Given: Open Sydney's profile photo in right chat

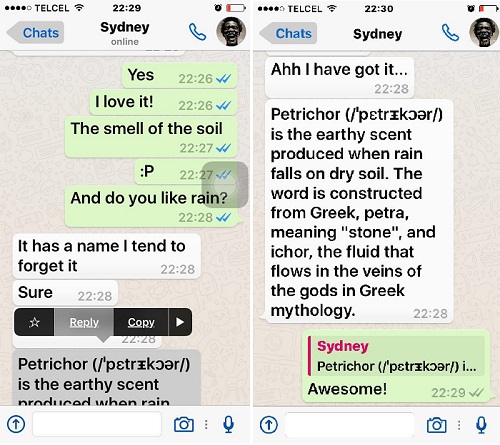Looking at the screenshot, I should (484, 32).
